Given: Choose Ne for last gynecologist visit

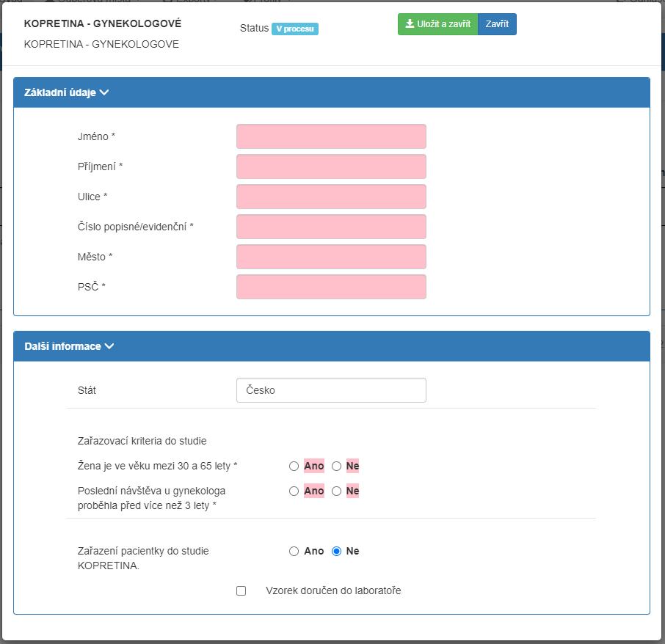Looking at the screenshot, I should tap(337, 491).
